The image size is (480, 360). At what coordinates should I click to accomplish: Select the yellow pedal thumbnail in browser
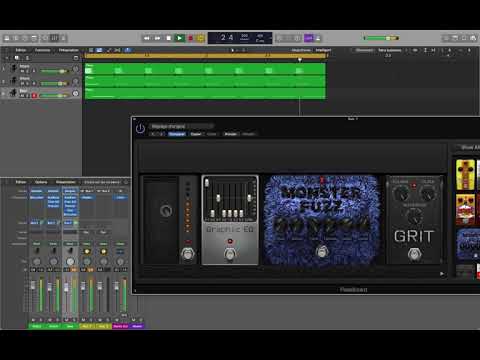tap(465, 175)
